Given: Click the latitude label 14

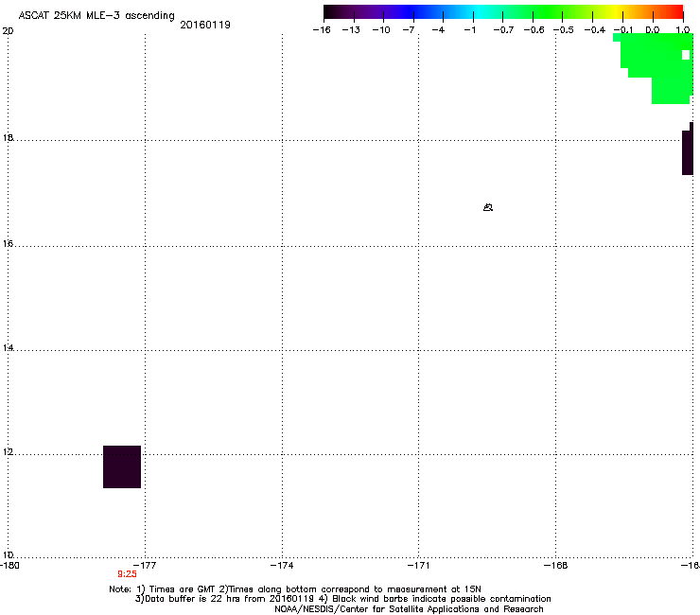Looking at the screenshot, I should coord(8,348).
